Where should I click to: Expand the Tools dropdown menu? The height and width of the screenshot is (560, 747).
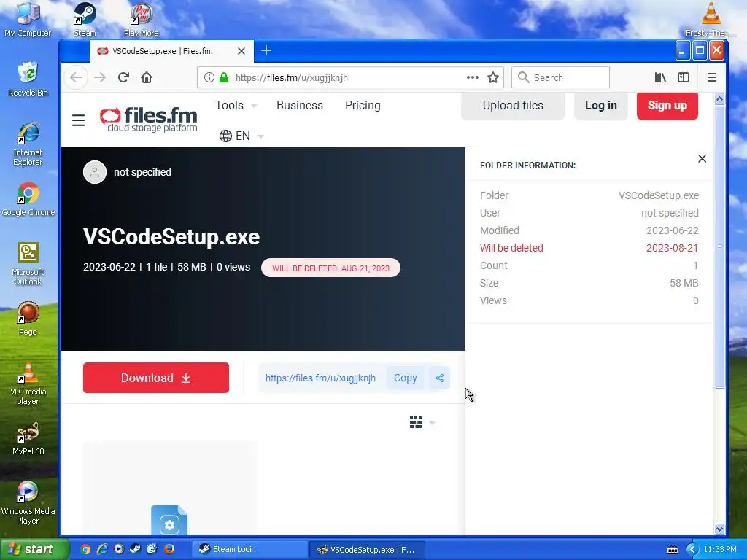[236, 105]
